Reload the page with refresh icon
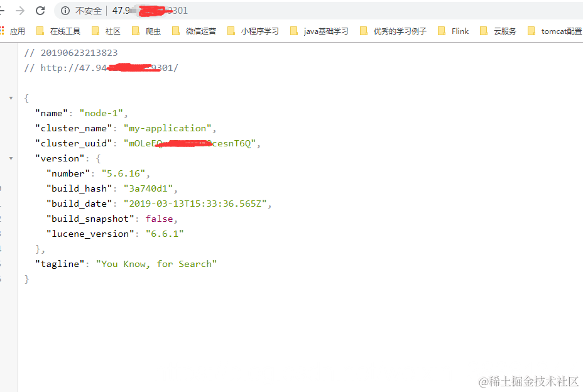Viewport: 583px width, 392px height. [40, 11]
